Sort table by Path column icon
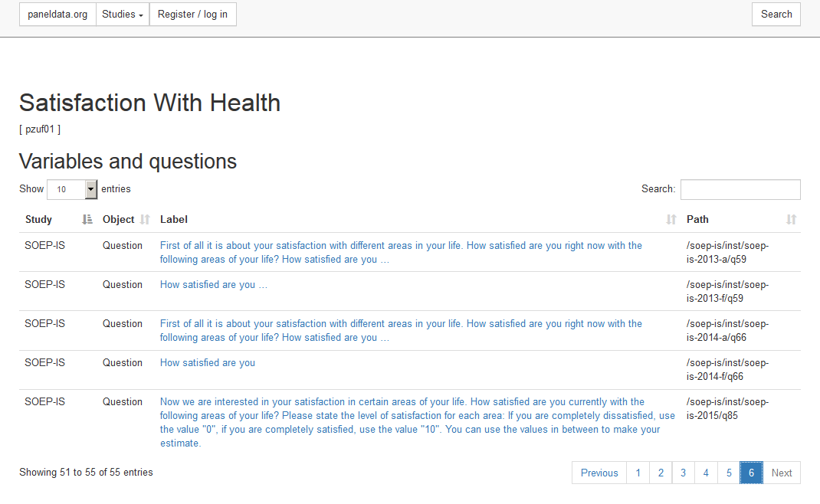This screenshot has height=504, width=820. pos(791,220)
